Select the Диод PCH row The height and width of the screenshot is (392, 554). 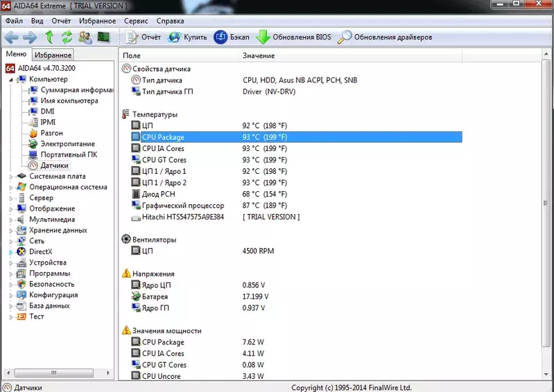296,194
